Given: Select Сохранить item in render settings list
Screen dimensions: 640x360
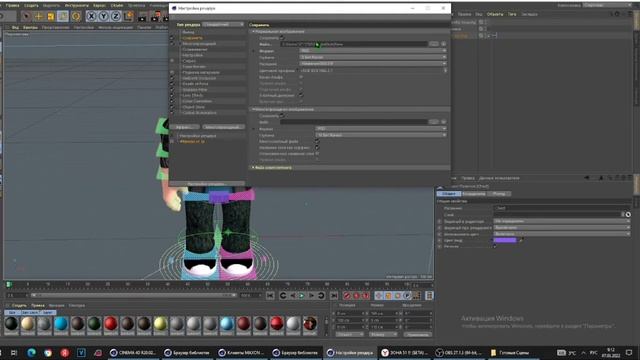Looking at the screenshot, I should 193,38.
